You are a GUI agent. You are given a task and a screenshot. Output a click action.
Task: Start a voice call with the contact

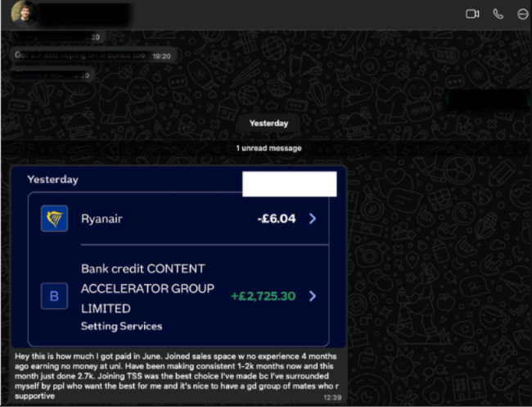(x=498, y=14)
